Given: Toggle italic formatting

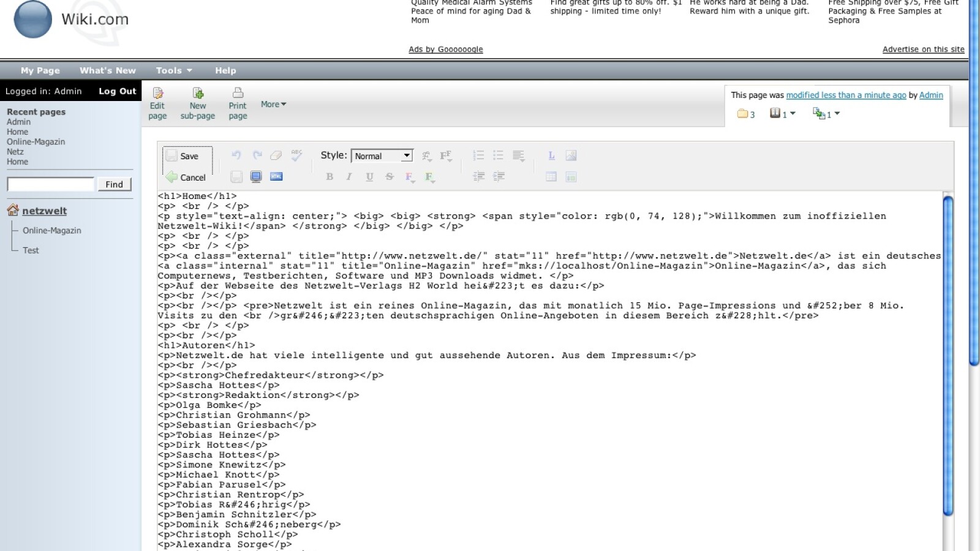Looking at the screenshot, I should (x=349, y=177).
